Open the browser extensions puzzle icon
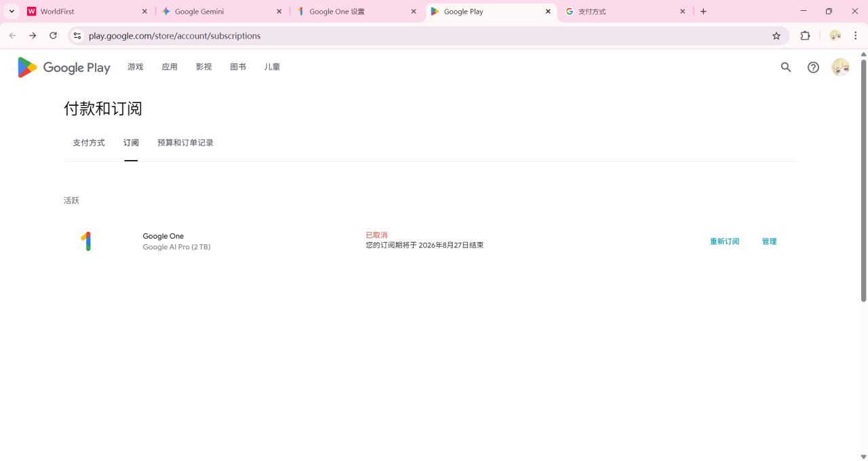The width and height of the screenshot is (868, 461). 806,36
